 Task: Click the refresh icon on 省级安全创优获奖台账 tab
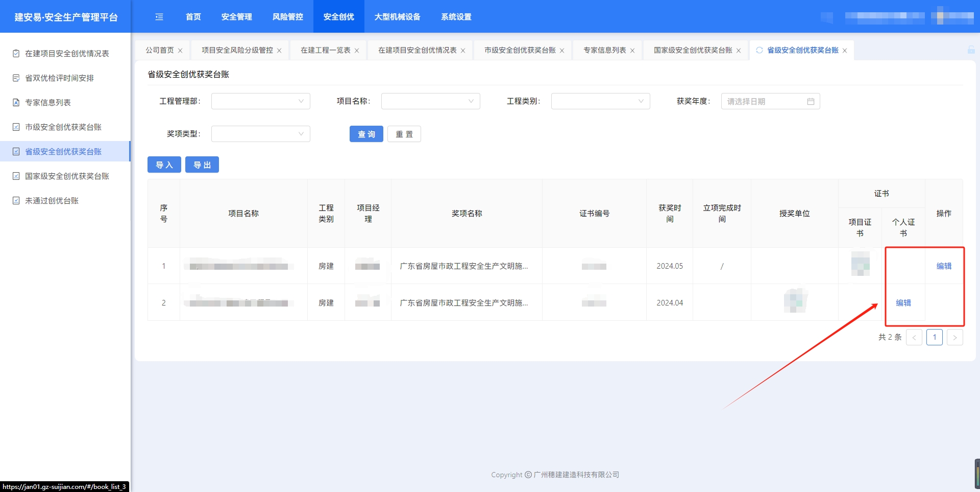pos(759,50)
